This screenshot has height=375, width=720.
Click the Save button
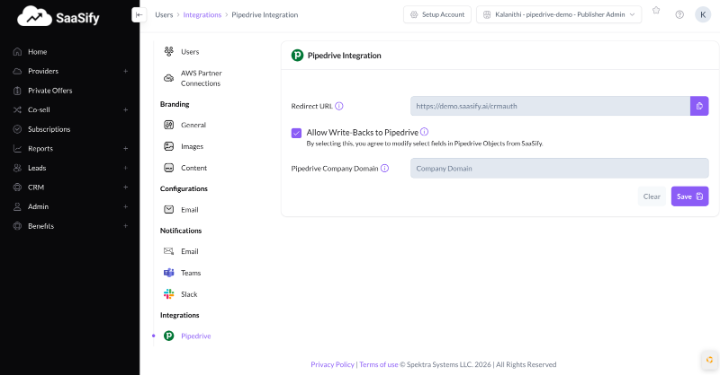(690, 196)
